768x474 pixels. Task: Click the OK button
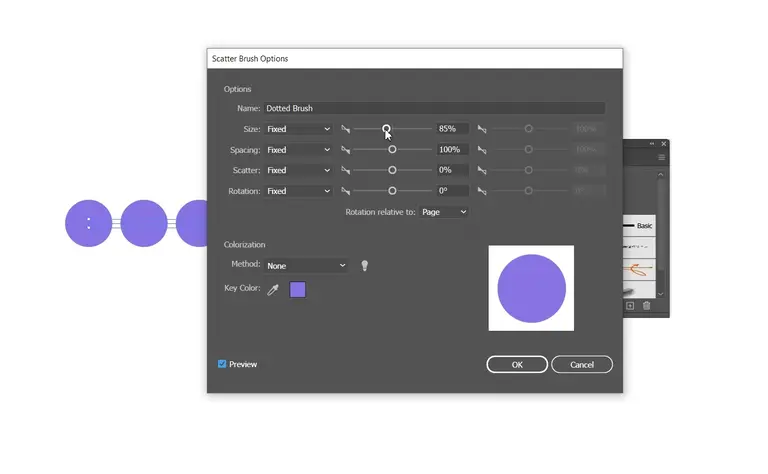[517, 364]
